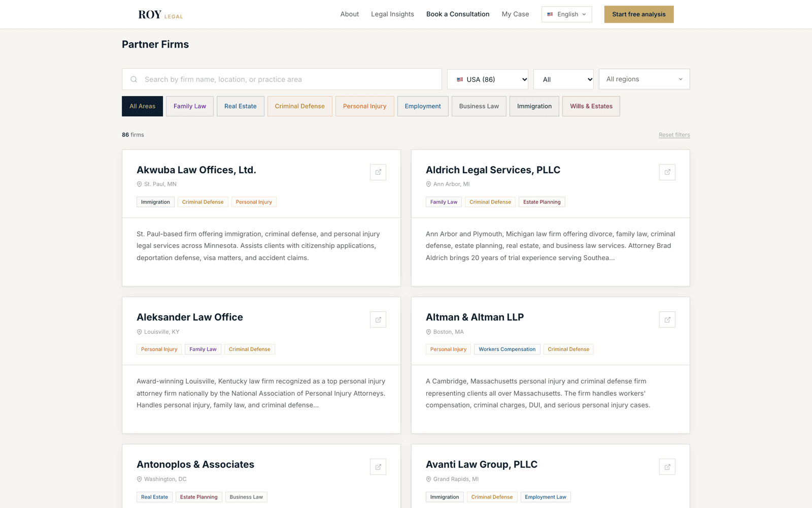The height and width of the screenshot is (508, 812).
Task: Click the ROY Legal logo
Action: click(x=160, y=15)
